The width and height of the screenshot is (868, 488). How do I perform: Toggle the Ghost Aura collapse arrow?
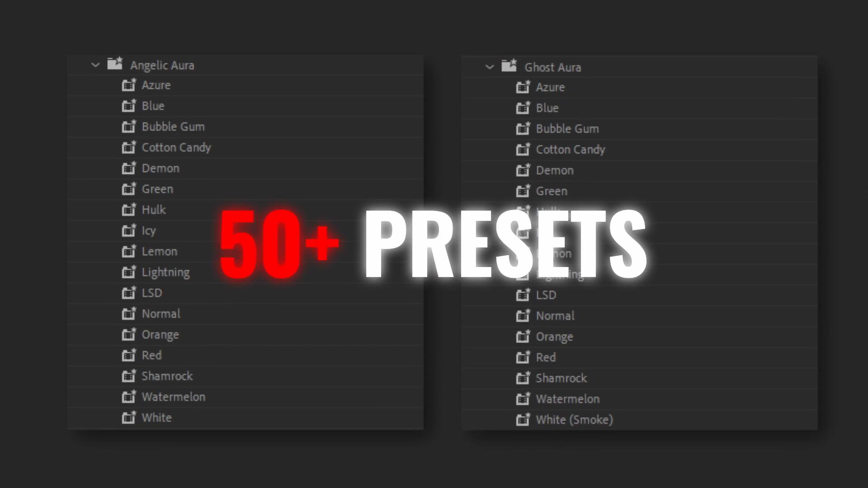pos(489,67)
